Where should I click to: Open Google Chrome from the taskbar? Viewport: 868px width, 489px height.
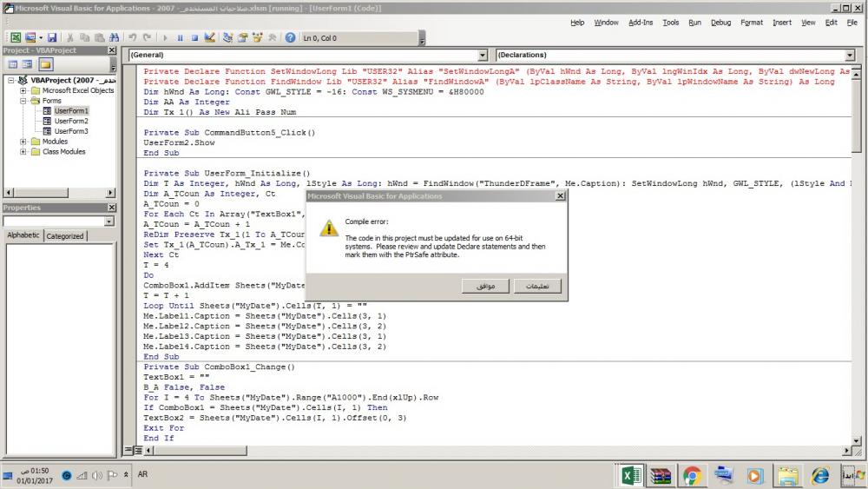pos(692,476)
